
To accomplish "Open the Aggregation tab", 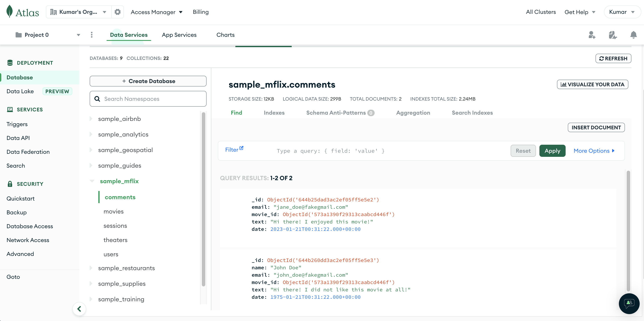I will pos(413,113).
